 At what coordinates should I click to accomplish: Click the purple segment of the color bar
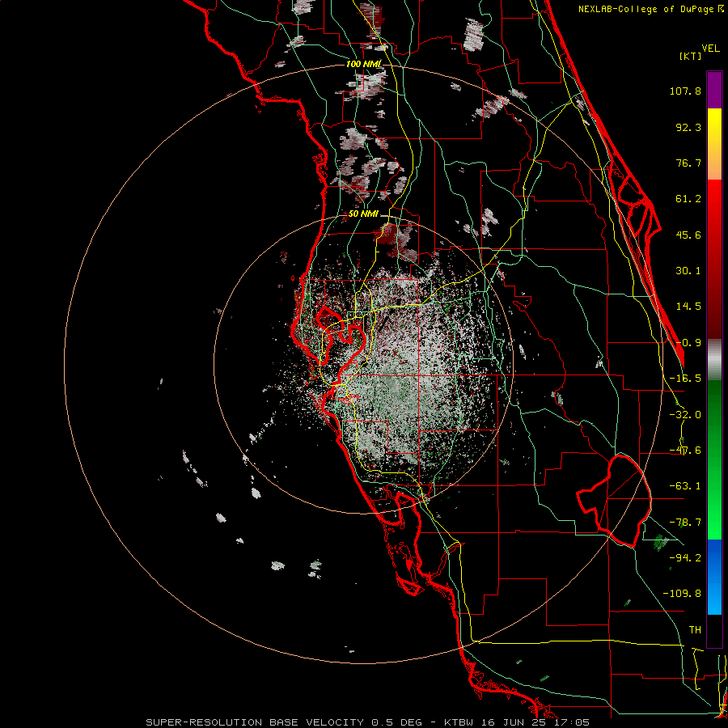click(x=714, y=90)
